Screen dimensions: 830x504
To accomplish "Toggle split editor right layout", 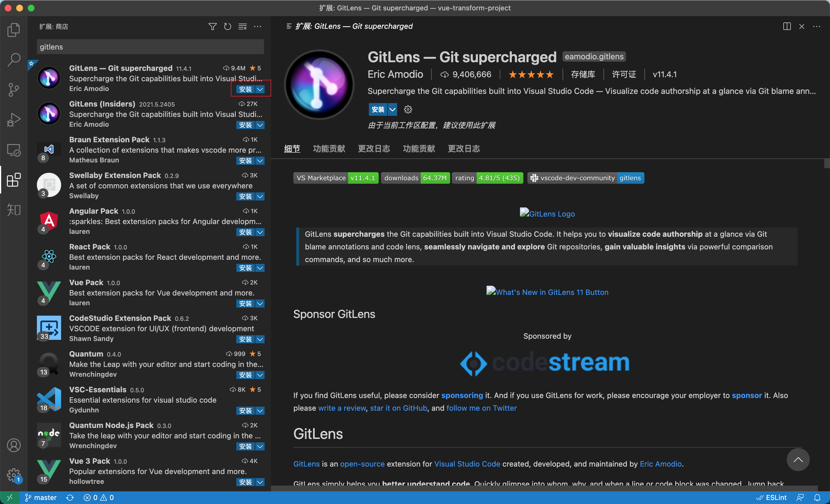I will [x=786, y=26].
